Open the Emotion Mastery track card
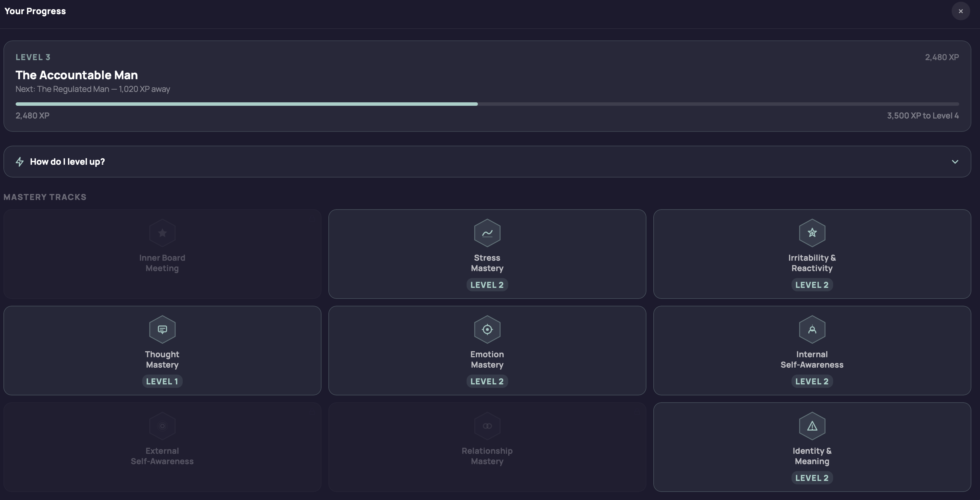Screen dimensions: 980x500 click(487, 351)
